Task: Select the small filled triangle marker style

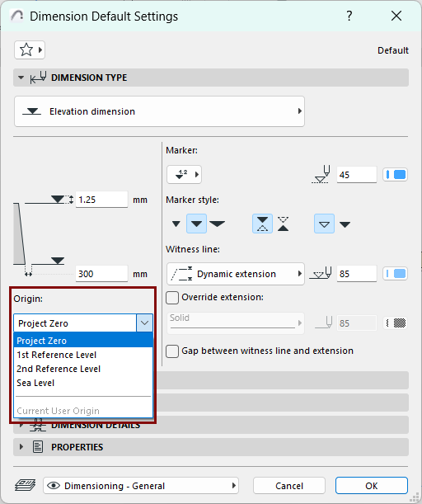Action: pyautogui.click(x=176, y=224)
